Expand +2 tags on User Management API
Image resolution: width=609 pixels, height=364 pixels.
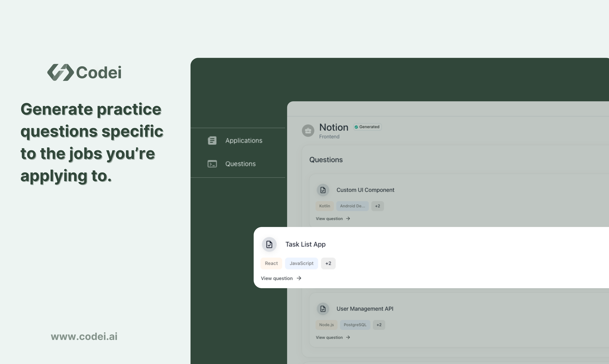pyautogui.click(x=379, y=325)
